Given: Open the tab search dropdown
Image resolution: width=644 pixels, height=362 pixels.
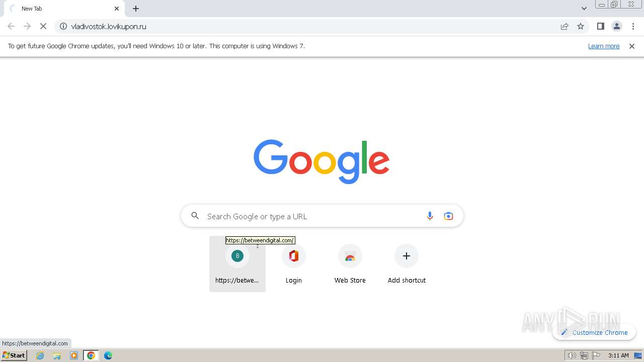Looking at the screenshot, I should pyautogui.click(x=584, y=9).
